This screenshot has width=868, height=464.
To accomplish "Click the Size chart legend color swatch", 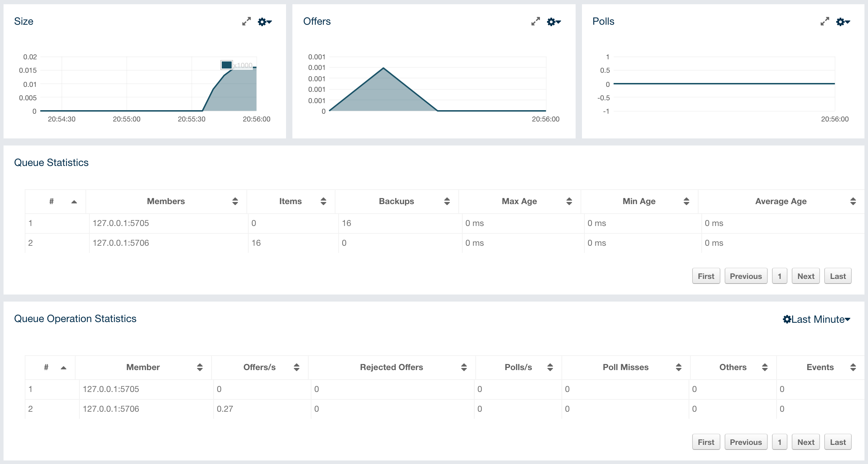I will [226, 65].
